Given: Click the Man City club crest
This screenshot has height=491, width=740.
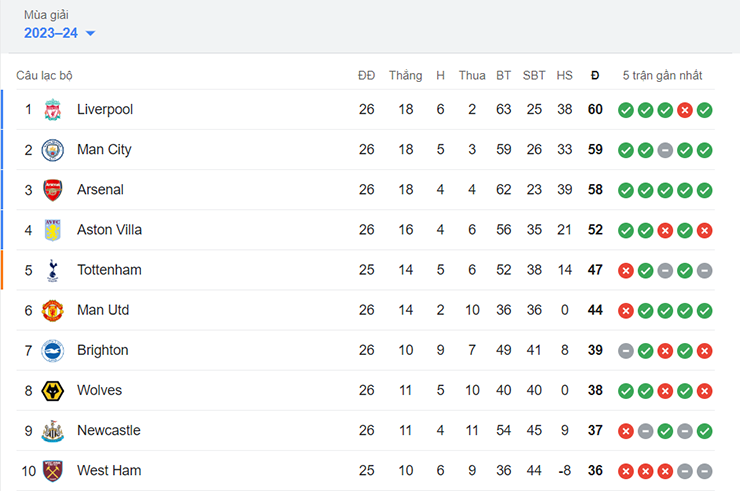Looking at the screenshot, I should tap(52, 150).
